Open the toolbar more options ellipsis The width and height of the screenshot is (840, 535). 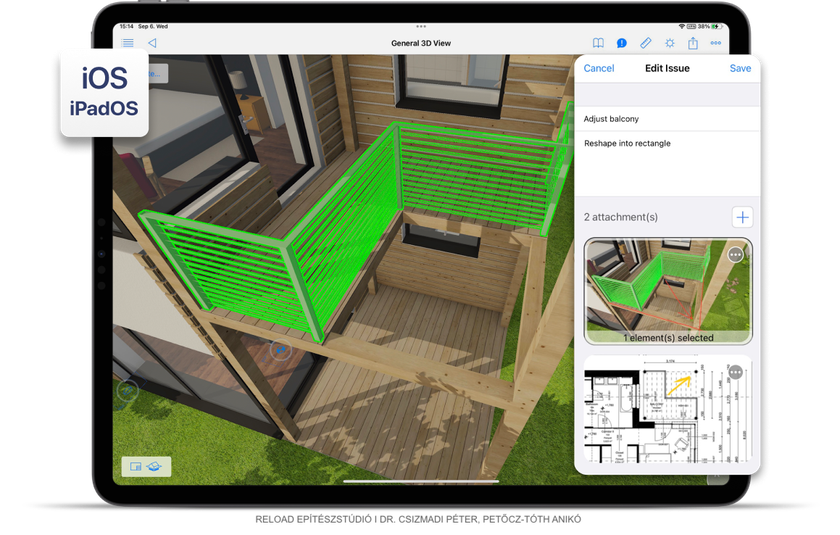tap(716, 43)
